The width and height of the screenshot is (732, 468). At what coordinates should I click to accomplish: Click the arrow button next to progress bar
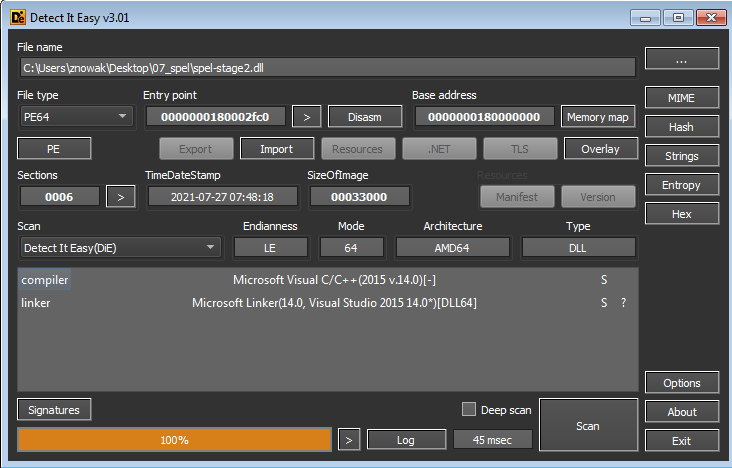click(349, 440)
